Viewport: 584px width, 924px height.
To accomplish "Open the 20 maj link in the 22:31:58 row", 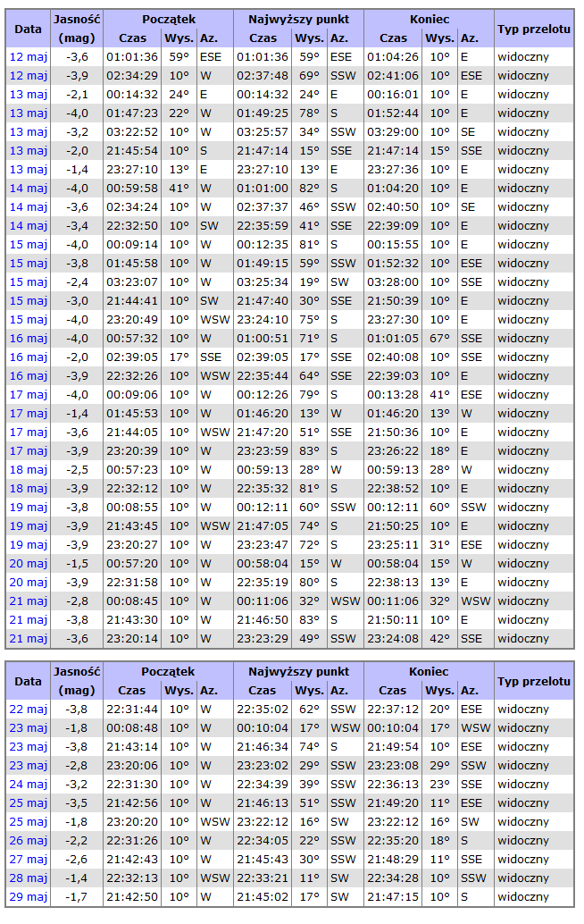I will (29, 583).
